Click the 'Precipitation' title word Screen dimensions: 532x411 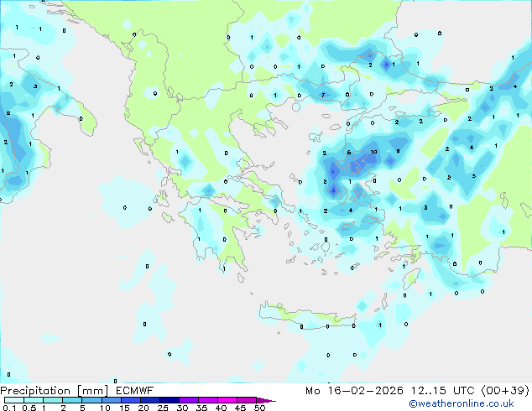click(x=35, y=391)
